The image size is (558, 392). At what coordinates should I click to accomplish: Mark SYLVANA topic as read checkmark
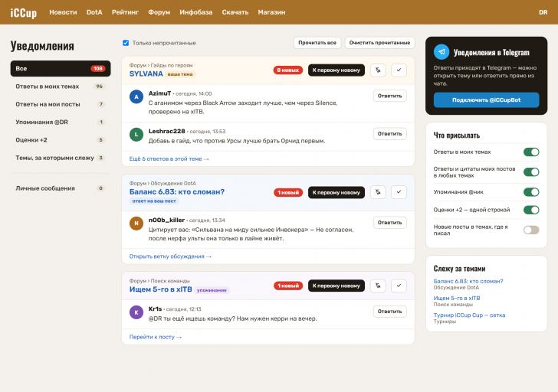[399, 70]
